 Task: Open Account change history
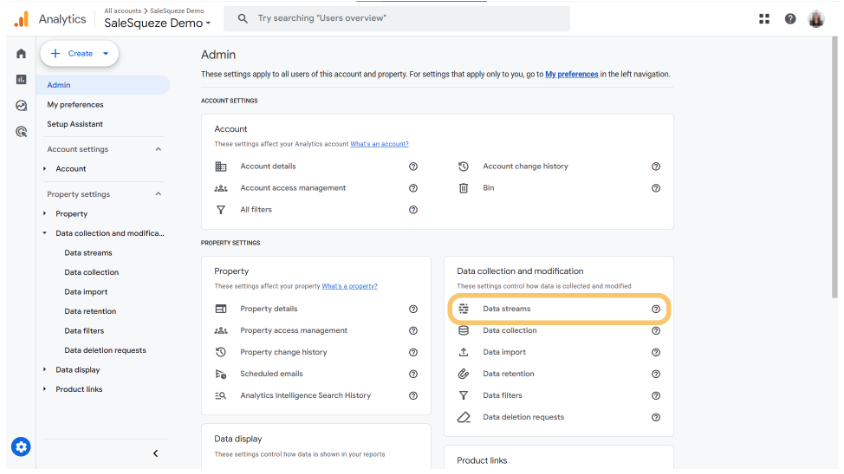(525, 166)
